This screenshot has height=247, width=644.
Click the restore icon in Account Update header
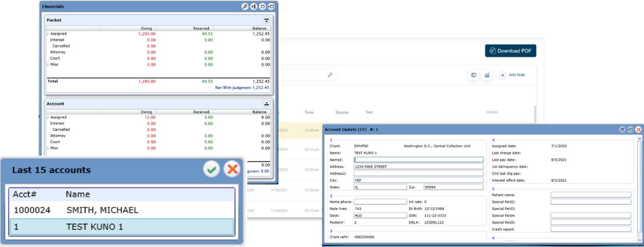pyautogui.click(x=622, y=130)
